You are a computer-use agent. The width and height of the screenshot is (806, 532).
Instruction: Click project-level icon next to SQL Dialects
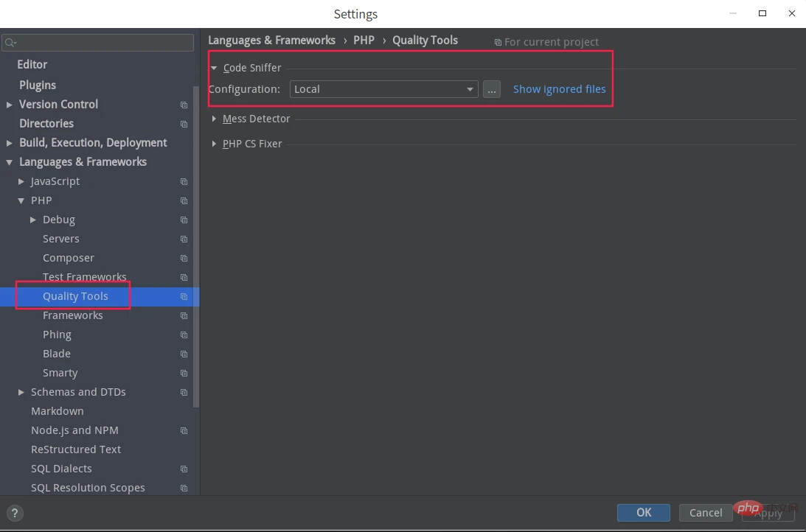pyautogui.click(x=184, y=469)
